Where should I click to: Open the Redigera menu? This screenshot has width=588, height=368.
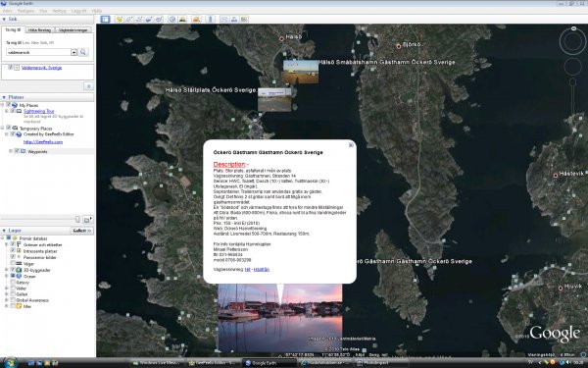tap(25, 11)
